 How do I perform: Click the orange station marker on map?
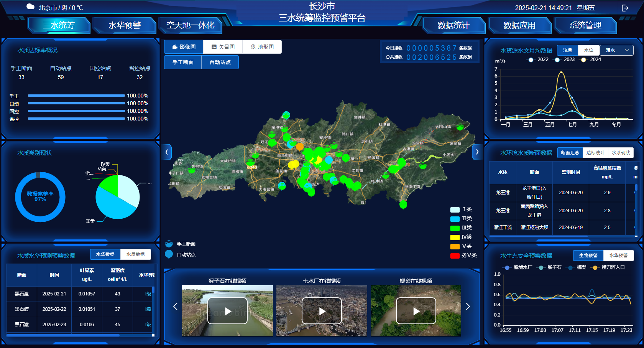pos(299,147)
